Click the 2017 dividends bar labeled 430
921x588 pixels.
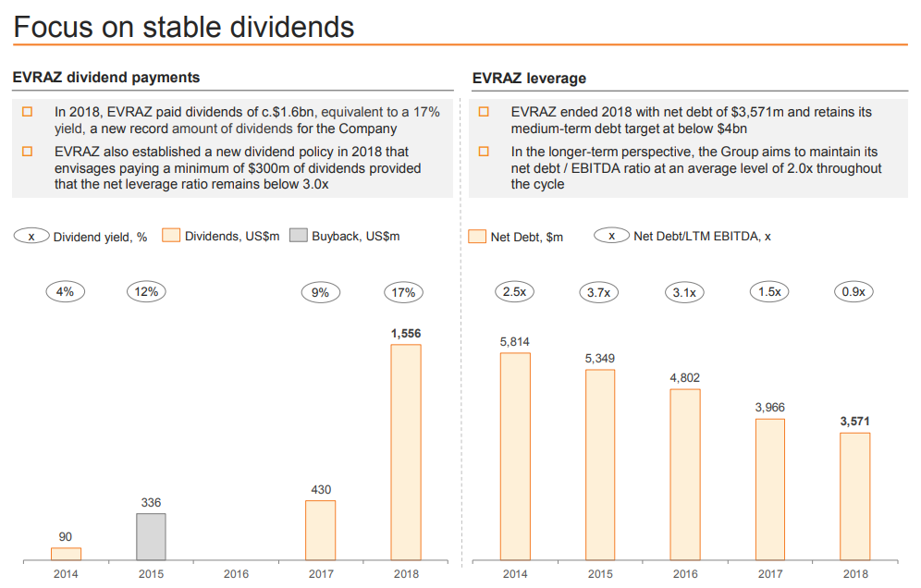coord(321,531)
